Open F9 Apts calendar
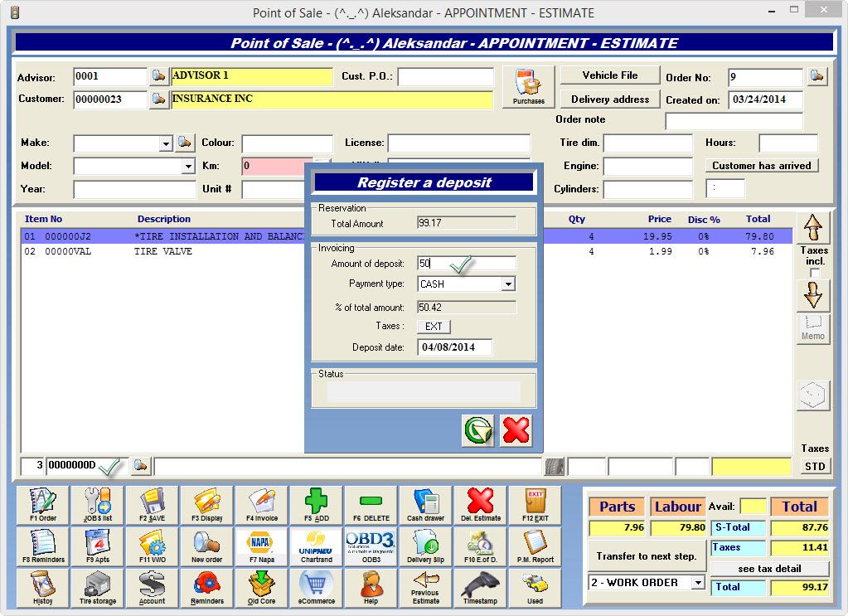 (97, 546)
